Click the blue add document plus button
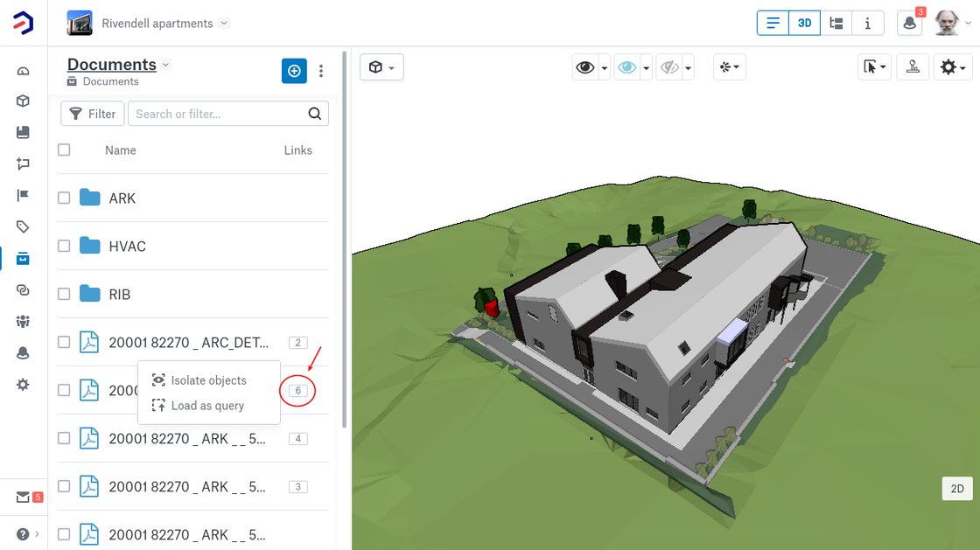This screenshot has height=550, width=980. tap(294, 71)
